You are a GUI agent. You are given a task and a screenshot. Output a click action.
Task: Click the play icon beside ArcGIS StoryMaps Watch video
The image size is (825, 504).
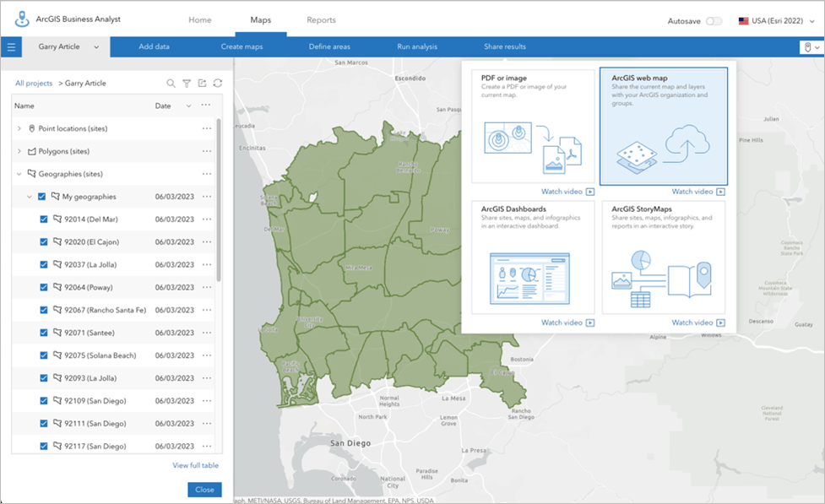click(721, 322)
